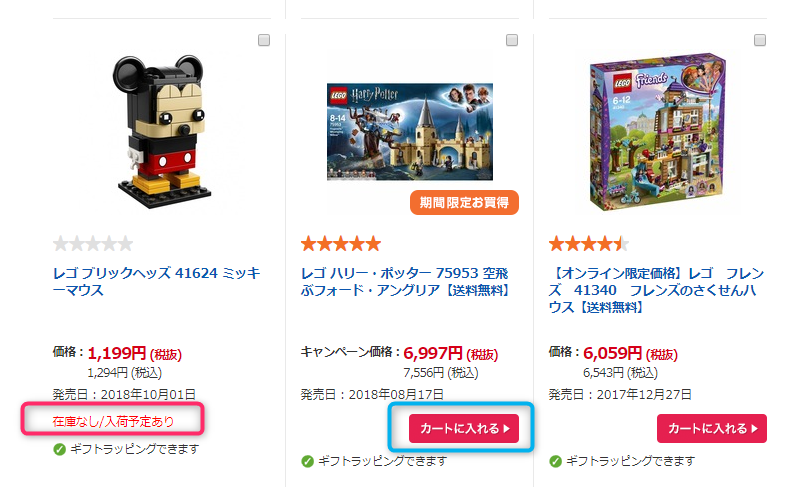Click the gray star rating for Mickey Mouse
The width and height of the screenshot is (812, 487).
(x=93, y=244)
